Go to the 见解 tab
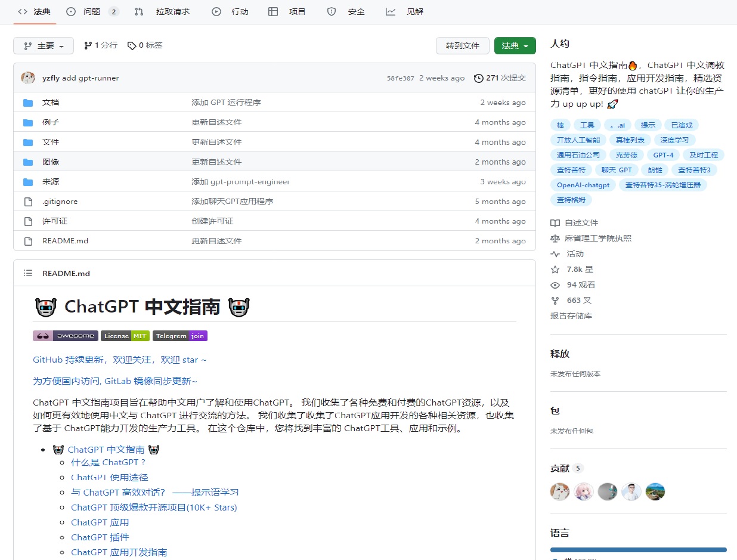Screen dimensions: 737x560 click(404, 12)
